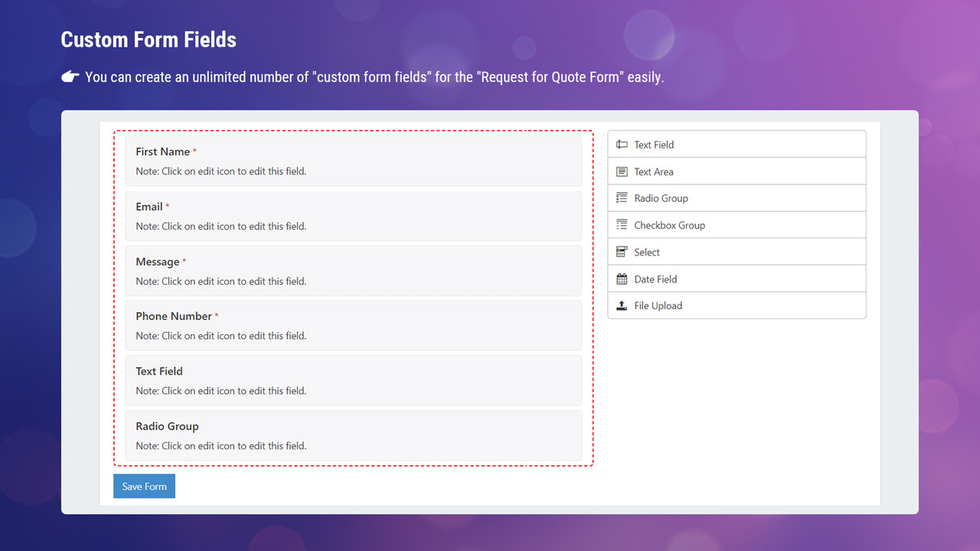Click the pointing hand icon near the heading
This screenshot has height=551, width=980.
(x=70, y=76)
